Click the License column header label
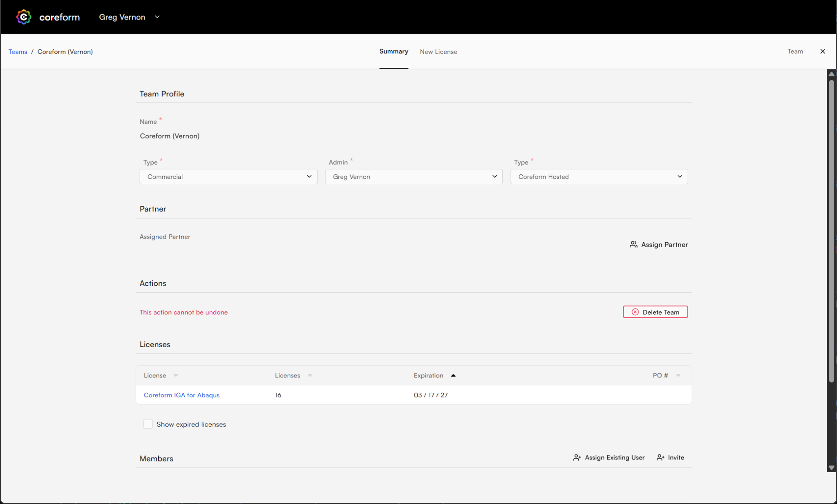This screenshot has width=837, height=504. click(x=155, y=375)
